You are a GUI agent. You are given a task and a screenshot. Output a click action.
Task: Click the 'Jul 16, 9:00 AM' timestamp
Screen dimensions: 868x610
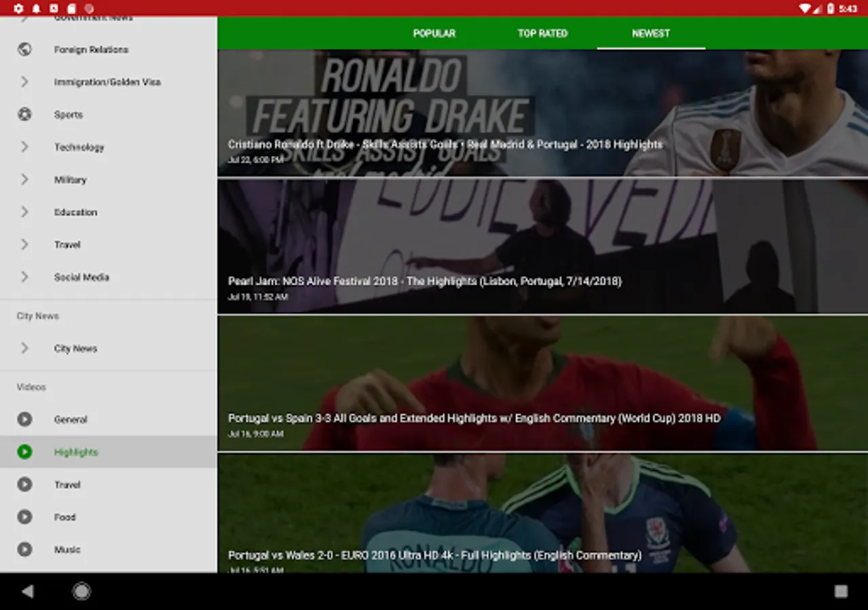256,434
